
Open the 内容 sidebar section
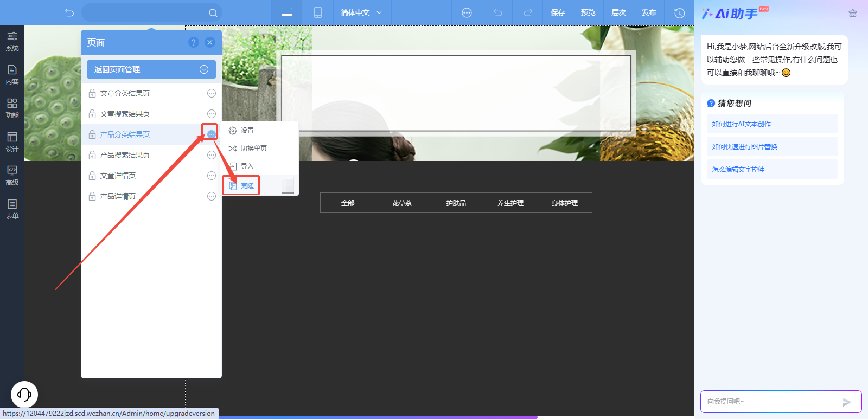pyautogui.click(x=12, y=75)
